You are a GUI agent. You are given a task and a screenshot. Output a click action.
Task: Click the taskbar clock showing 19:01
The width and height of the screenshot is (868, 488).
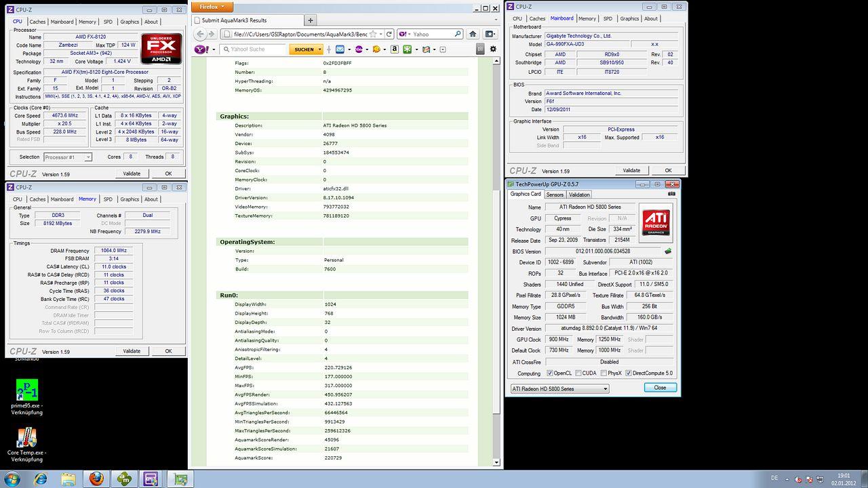coord(844,479)
